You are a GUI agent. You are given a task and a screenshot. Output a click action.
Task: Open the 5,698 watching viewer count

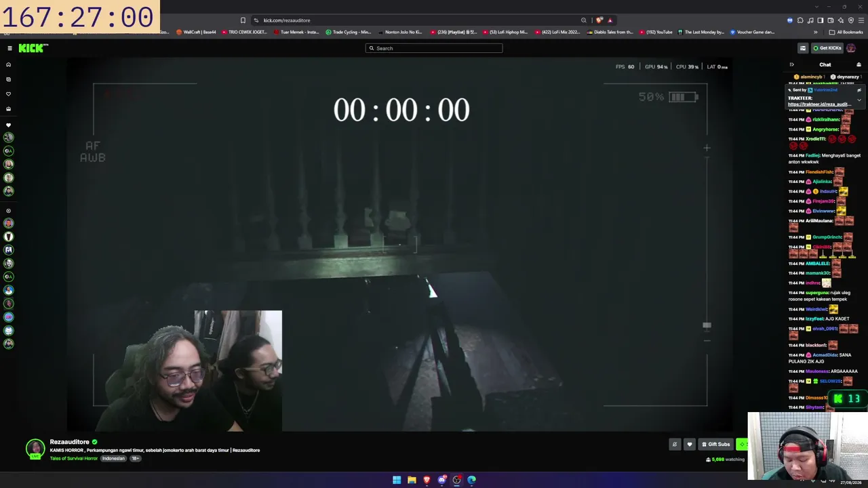(725, 460)
